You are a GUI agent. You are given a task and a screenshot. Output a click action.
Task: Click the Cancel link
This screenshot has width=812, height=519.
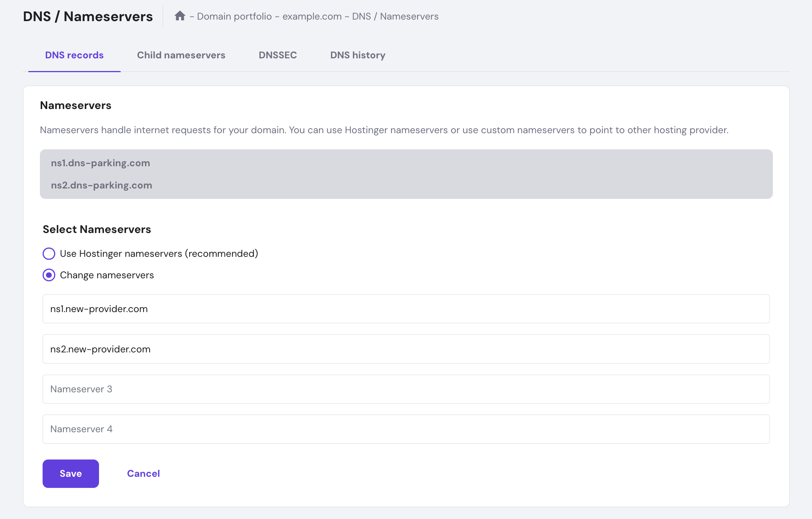point(143,473)
